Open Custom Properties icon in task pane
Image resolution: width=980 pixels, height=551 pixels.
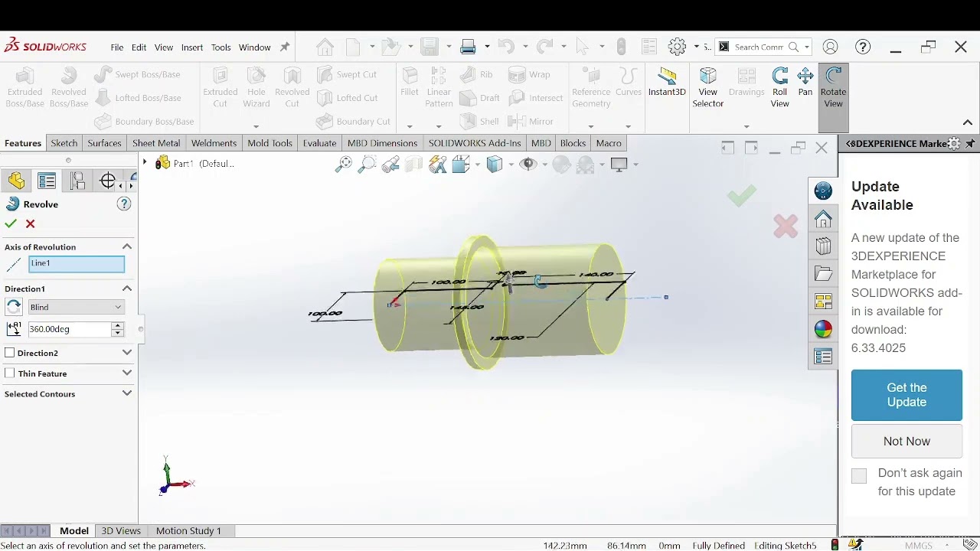click(x=823, y=357)
